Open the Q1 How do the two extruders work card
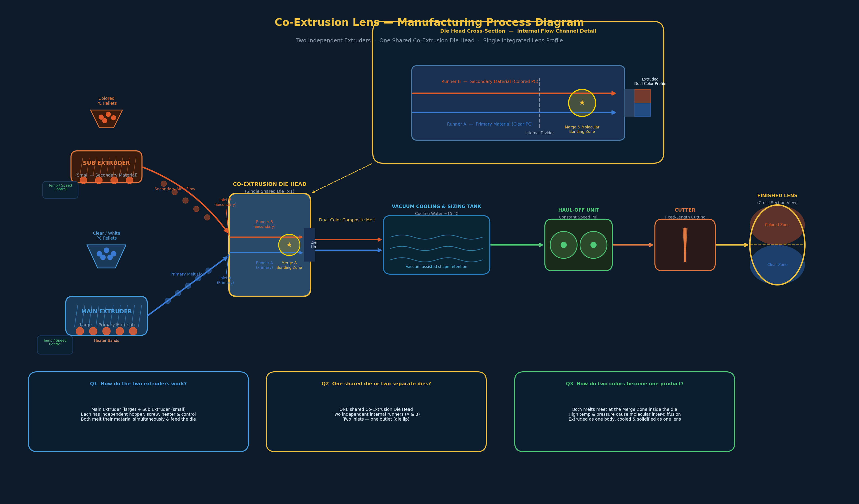 [138, 412]
